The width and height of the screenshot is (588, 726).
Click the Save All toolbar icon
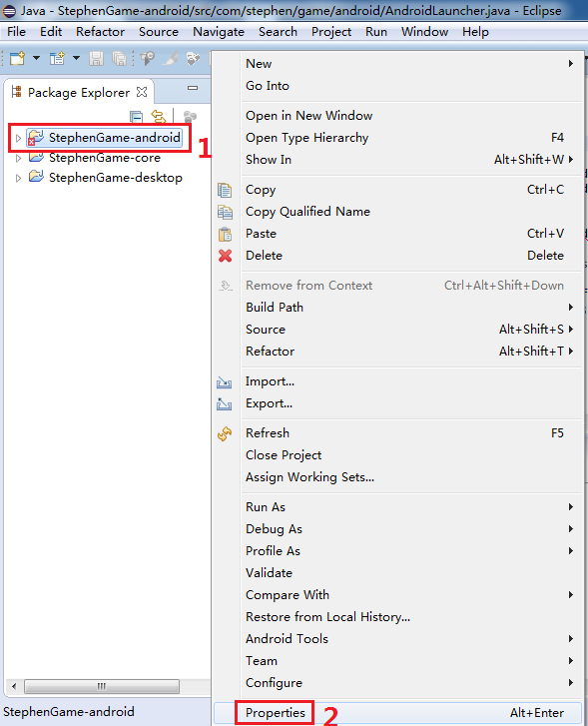tap(120, 58)
